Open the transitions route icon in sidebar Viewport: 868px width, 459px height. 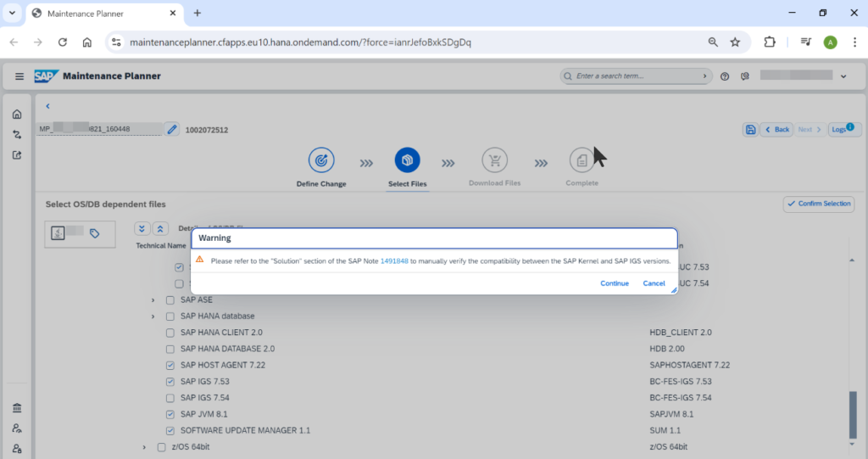tap(17, 135)
